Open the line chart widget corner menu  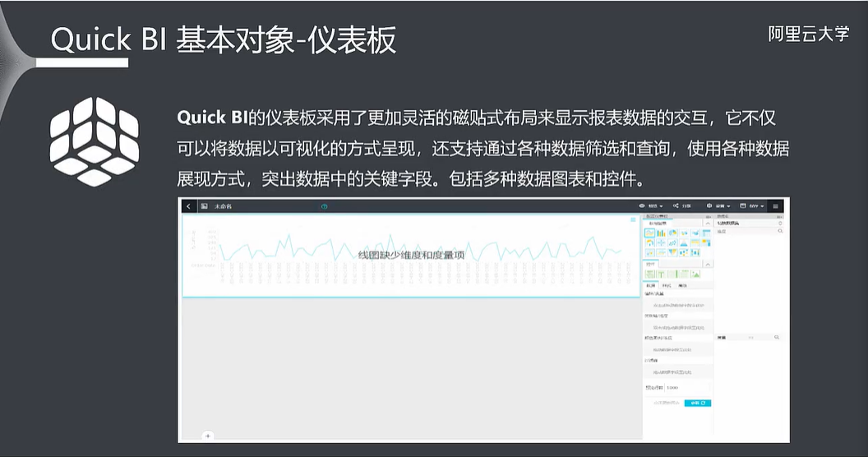coord(633,219)
